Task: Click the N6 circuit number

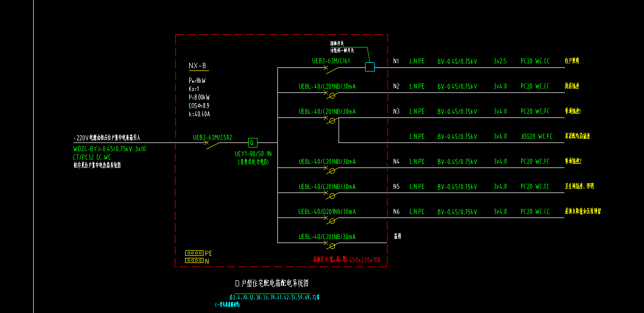Action: point(396,211)
